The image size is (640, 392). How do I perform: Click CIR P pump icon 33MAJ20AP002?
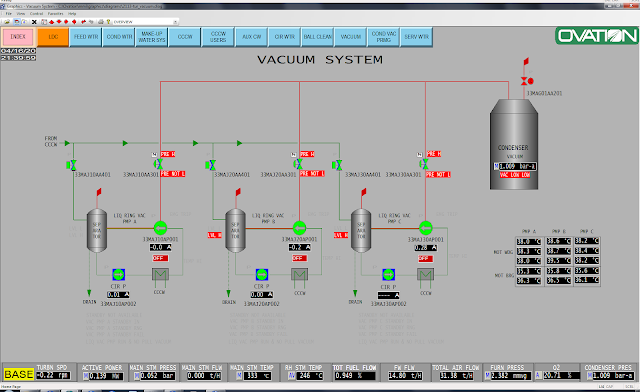262,274
